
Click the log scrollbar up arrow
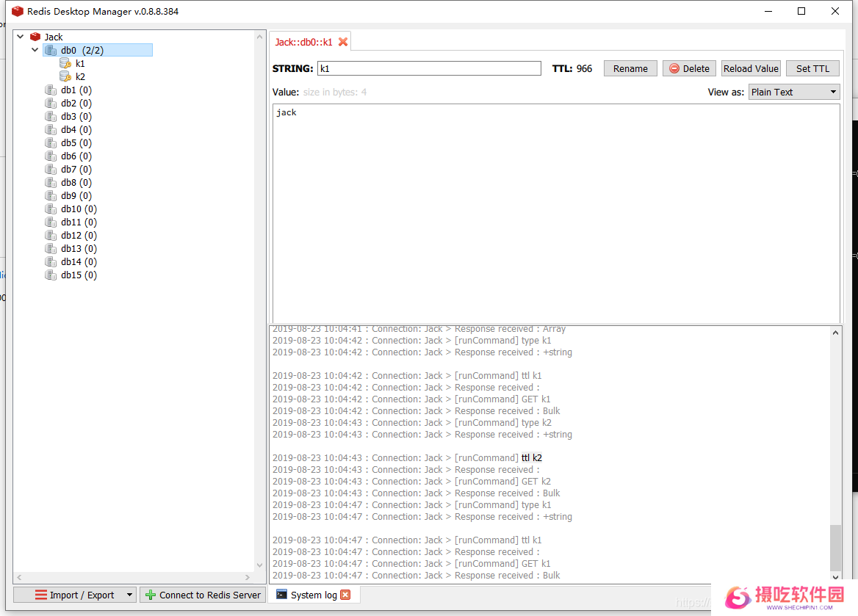(835, 333)
